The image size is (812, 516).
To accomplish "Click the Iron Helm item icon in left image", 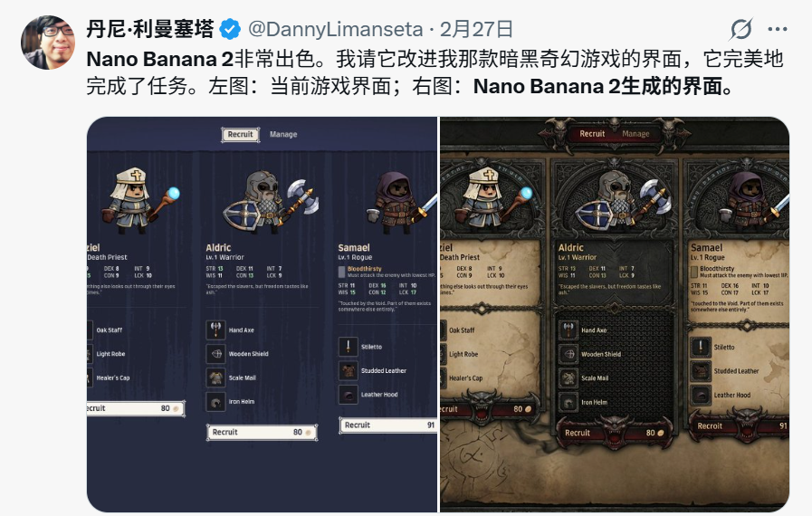I will pos(216,402).
